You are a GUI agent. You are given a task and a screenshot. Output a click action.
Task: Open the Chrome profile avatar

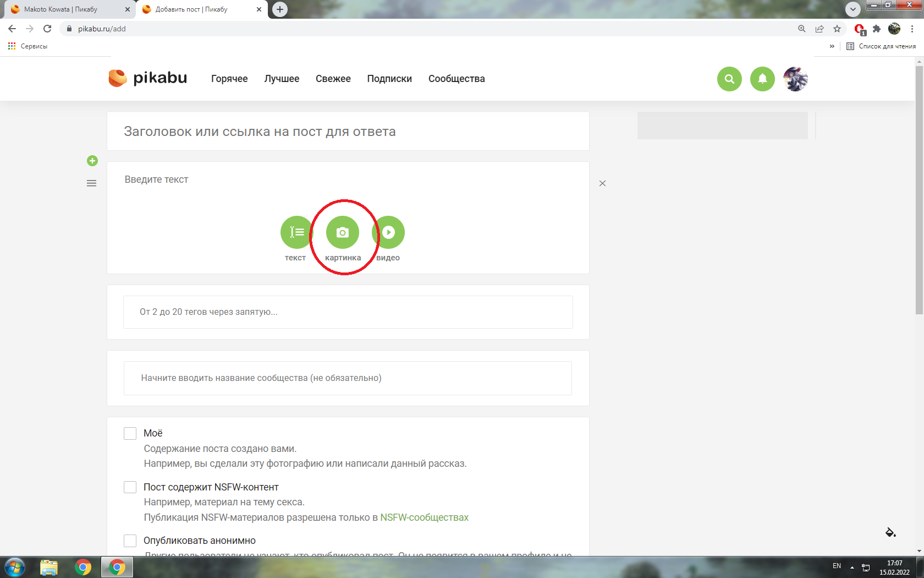click(894, 29)
